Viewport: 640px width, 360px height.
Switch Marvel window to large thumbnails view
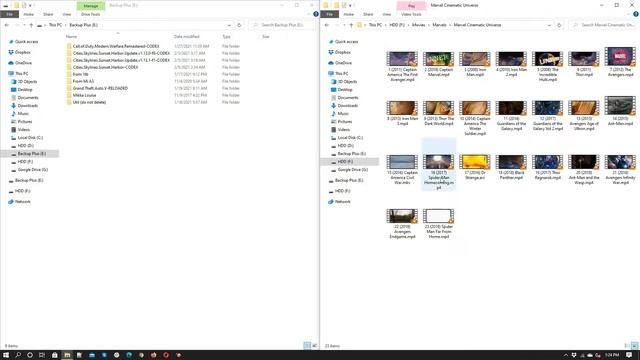(634, 346)
